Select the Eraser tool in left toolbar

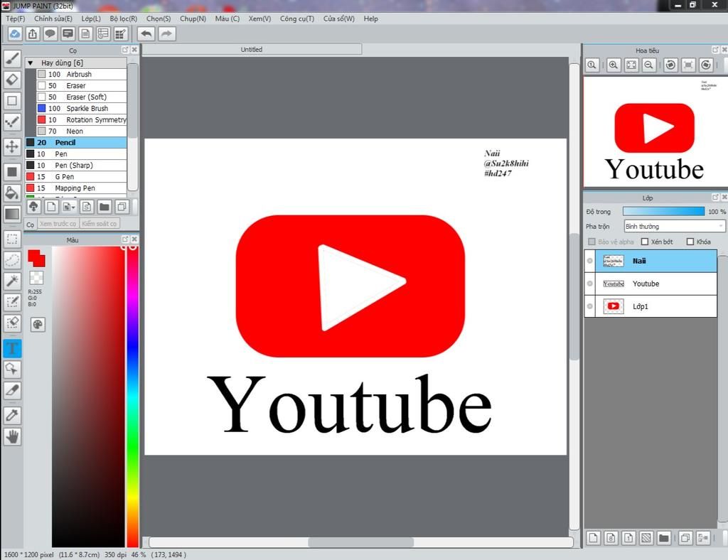click(12, 80)
